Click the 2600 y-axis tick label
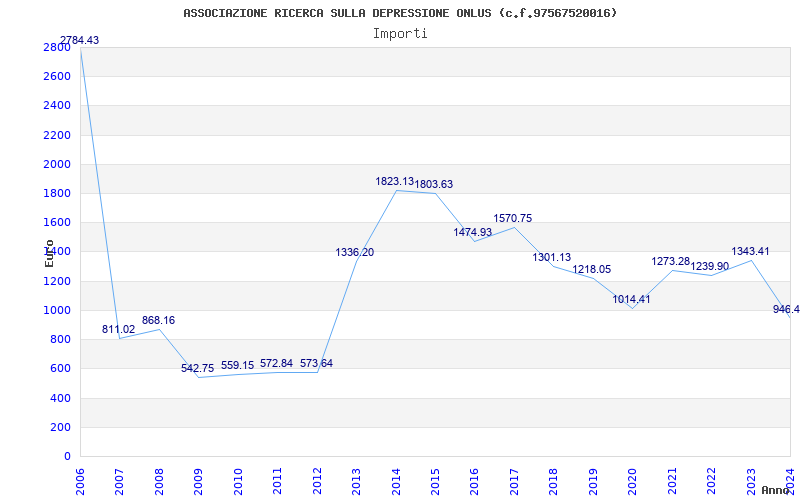This screenshot has height=500, width=800. [x=58, y=77]
